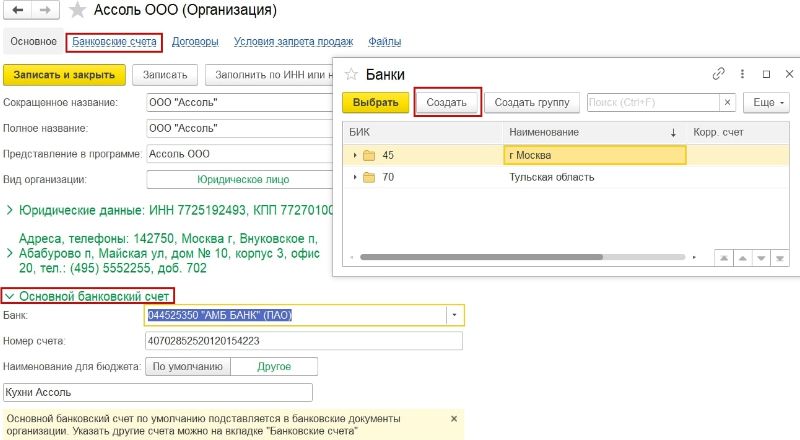The image size is (800, 440).
Task: Click the Банк input field
Action: point(296,315)
